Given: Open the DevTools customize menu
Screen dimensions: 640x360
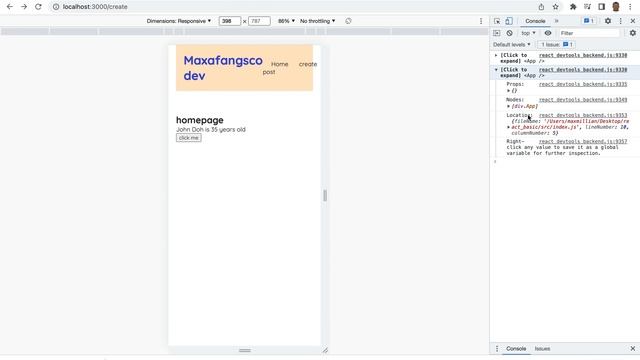Looking at the screenshot, I should click(x=621, y=21).
